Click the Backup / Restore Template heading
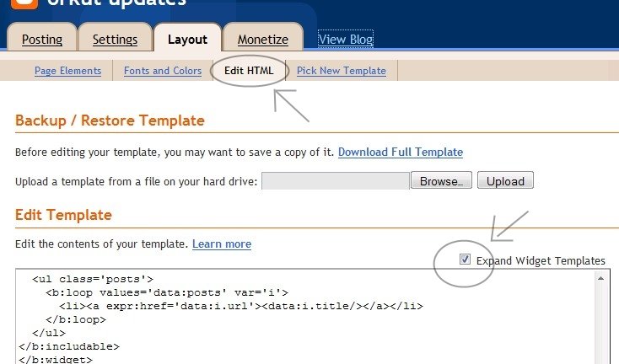The height and width of the screenshot is (364, 619). pyautogui.click(x=110, y=120)
